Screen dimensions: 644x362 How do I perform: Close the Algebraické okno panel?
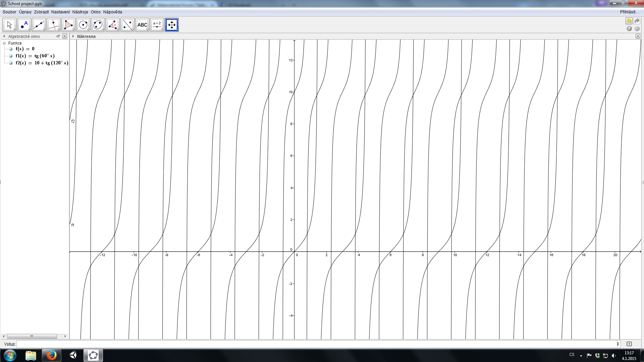(x=65, y=36)
